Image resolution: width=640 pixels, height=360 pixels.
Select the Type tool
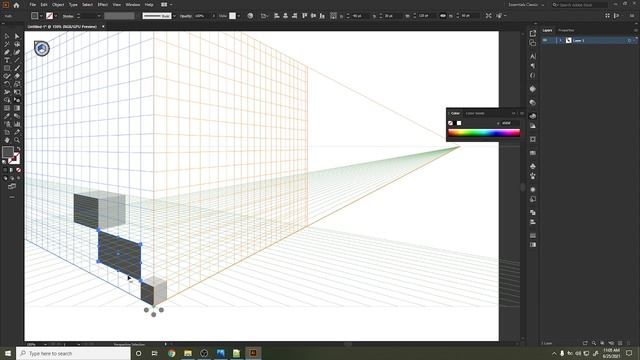point(7,60)
